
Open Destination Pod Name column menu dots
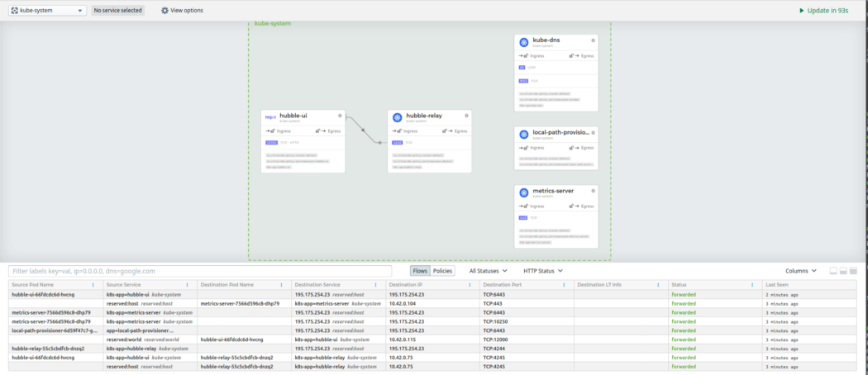[x=282, y=285]
